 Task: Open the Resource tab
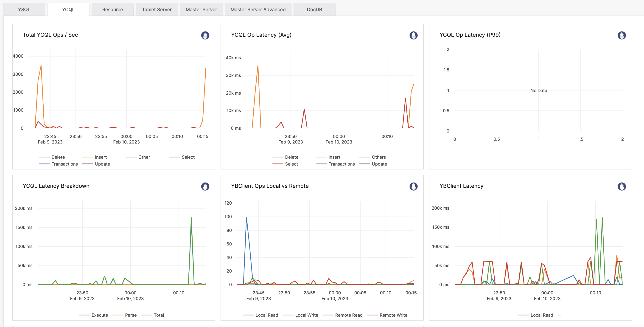(112, 9)
